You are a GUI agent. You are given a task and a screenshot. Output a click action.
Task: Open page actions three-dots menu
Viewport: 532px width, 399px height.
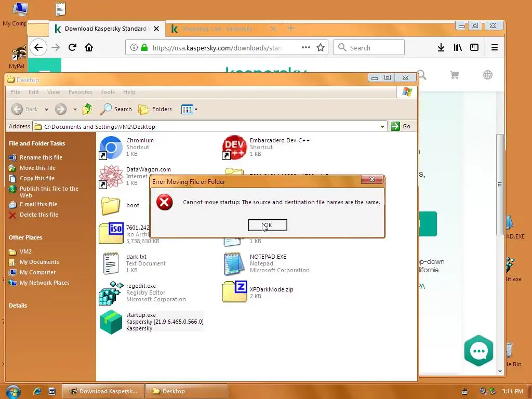pyautogui.click(x=305, y=47)
